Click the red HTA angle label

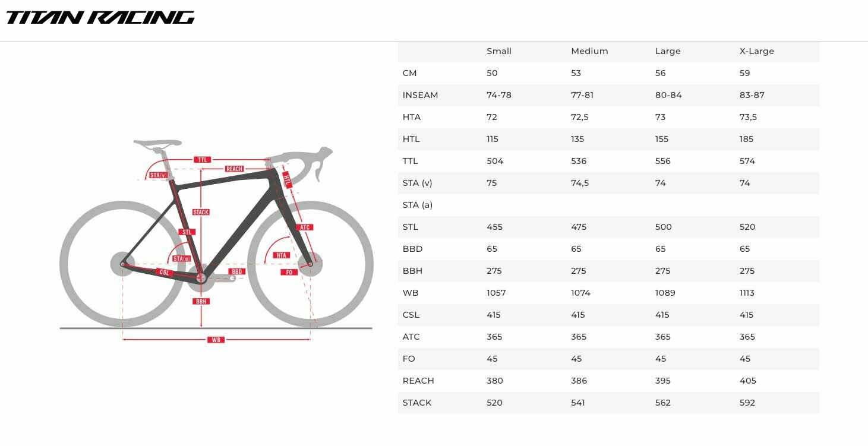pos(282,255)
